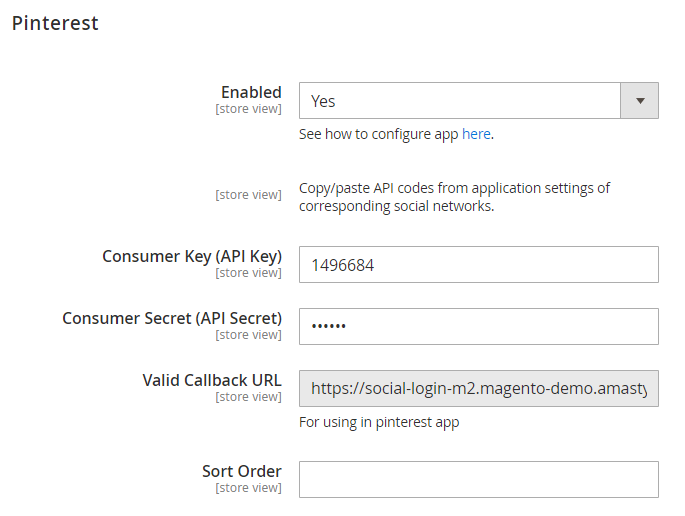Click the Valid Callback URL label
This screenshot has height=516, width=685.
coord(212,380)
